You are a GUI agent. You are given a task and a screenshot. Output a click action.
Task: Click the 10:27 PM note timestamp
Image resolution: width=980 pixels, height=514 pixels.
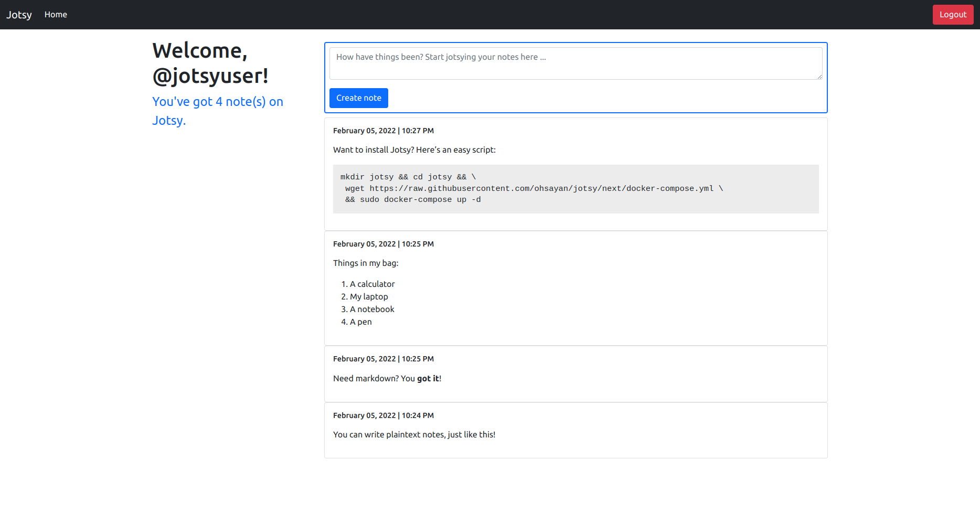tap(383, 131)
